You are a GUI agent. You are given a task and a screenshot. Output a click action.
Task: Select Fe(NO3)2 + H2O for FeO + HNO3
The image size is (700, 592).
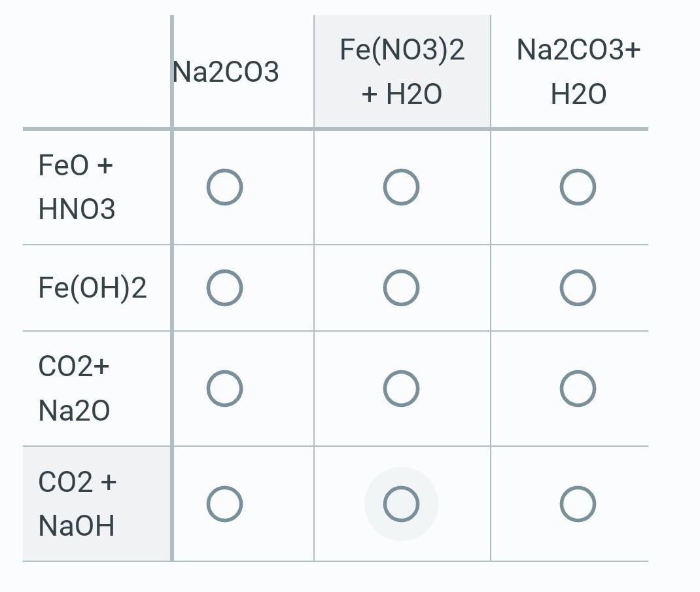tap(401, 188)
